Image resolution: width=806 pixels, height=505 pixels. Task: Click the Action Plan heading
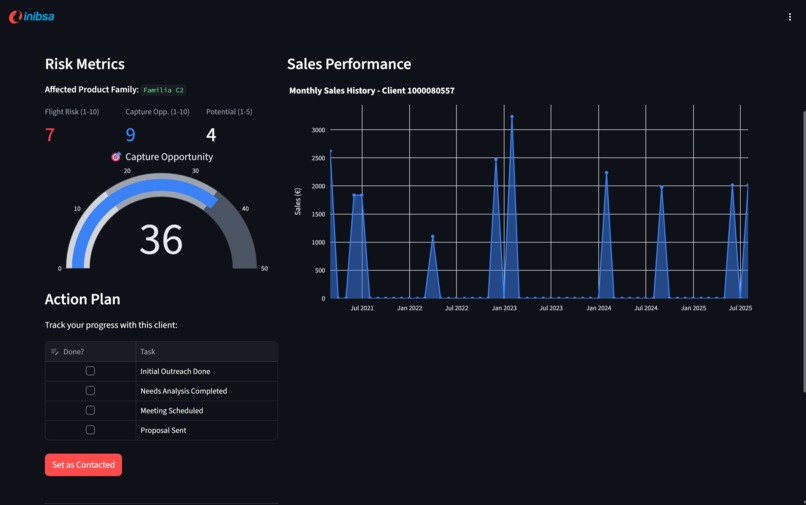tap(82, 299)
